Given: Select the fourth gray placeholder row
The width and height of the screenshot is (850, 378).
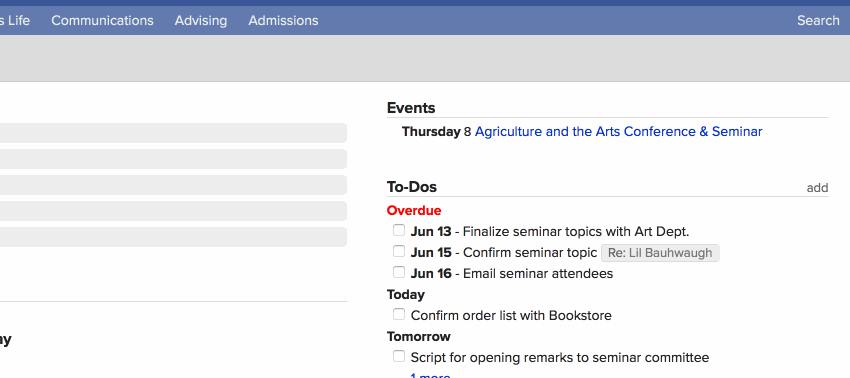Looking at the screenshot, I should (173, 211).
